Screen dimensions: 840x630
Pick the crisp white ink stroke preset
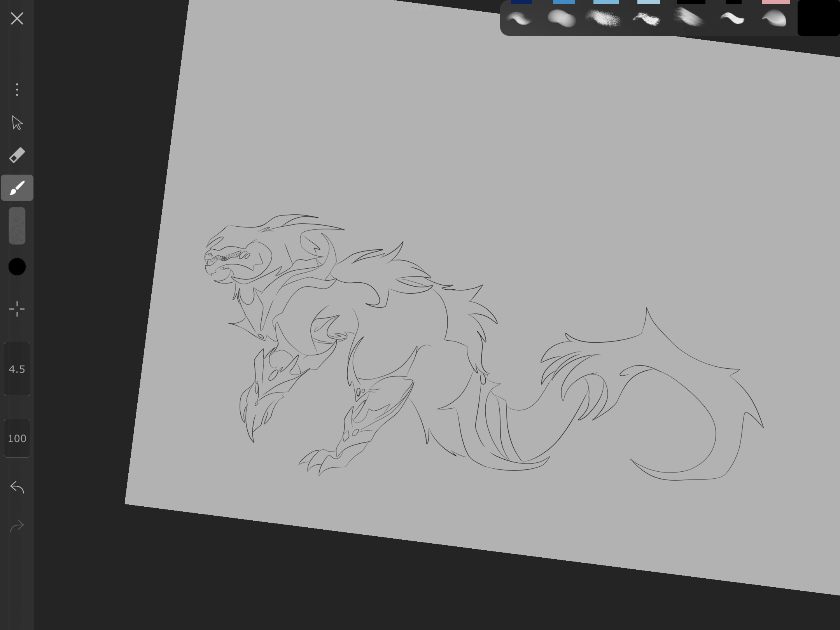tap(732, 18)
